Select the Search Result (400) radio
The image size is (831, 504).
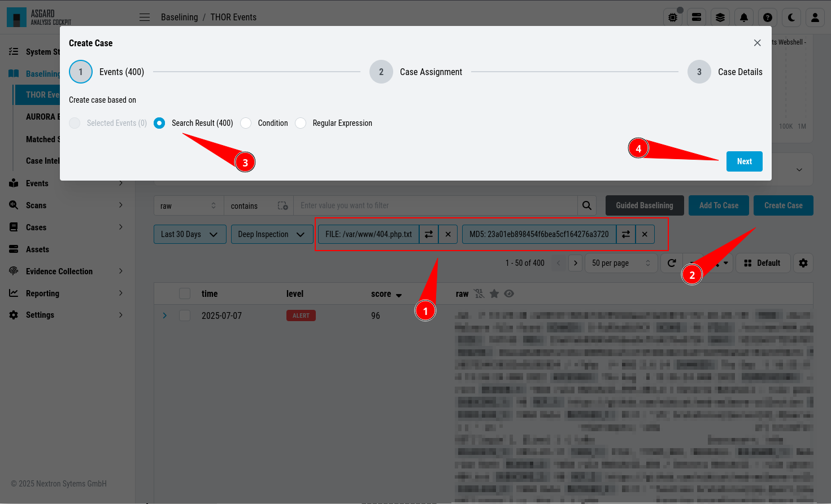coord(159,123)
